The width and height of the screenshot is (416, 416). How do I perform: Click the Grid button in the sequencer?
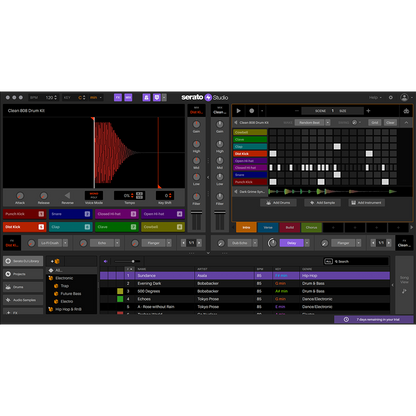[x=375, y=122]
